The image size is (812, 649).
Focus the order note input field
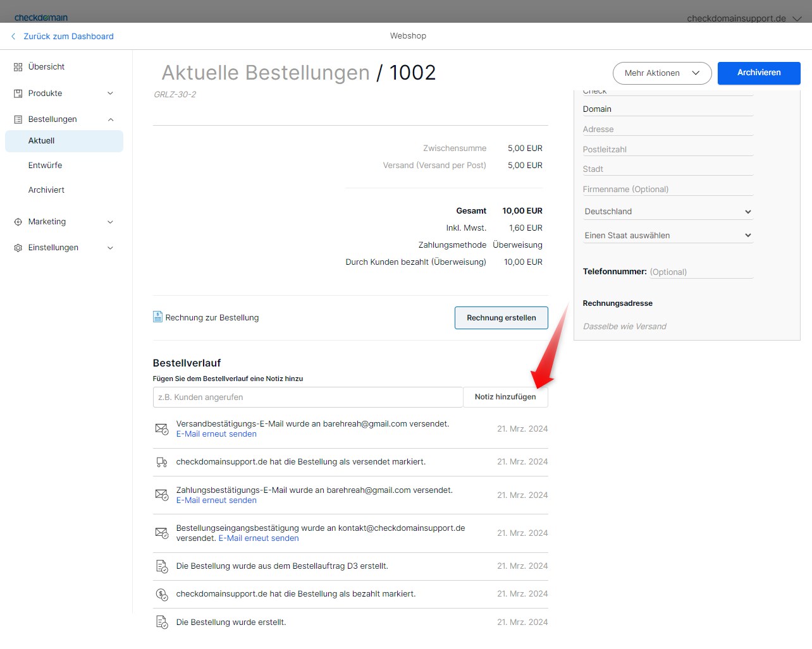click(307, 397)
